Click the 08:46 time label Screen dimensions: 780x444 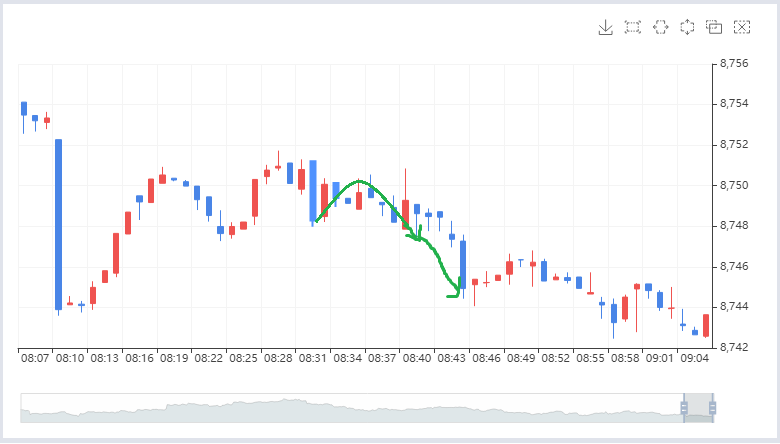click(487, 358)
